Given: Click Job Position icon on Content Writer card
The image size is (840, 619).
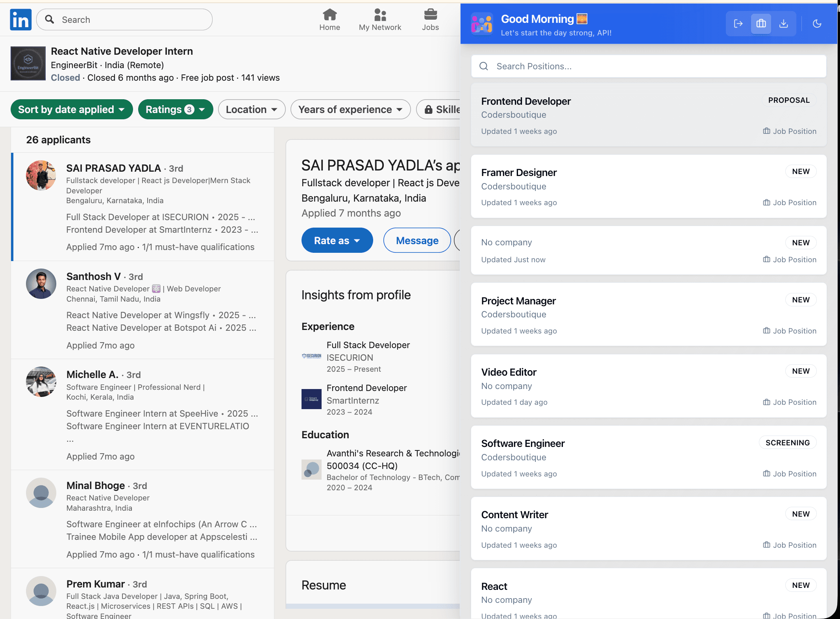Looking at the screenshot, I should [766, 545].
